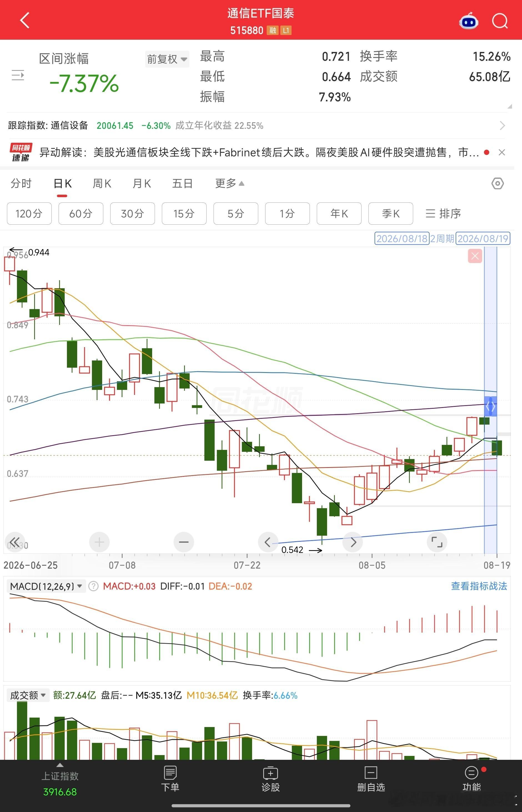Expand stats panel corner triangle
The height and width of the screenshot is (812, 522).
510,106
